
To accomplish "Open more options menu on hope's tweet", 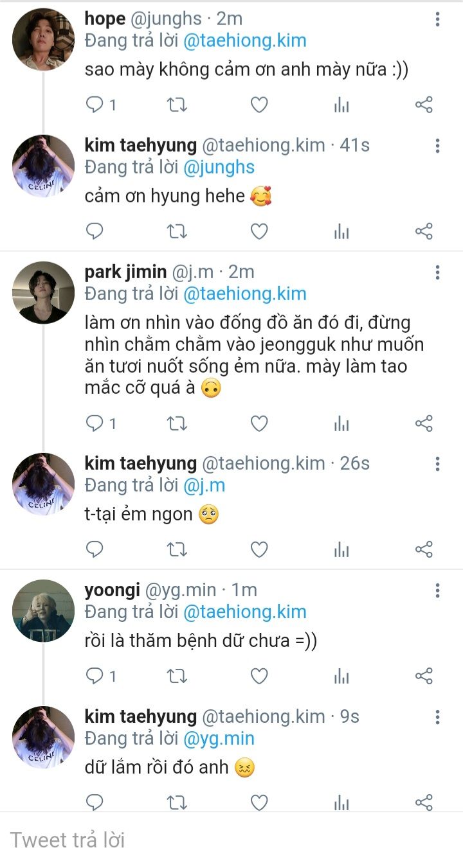I will pyautogui.click(x=437, y=20).
